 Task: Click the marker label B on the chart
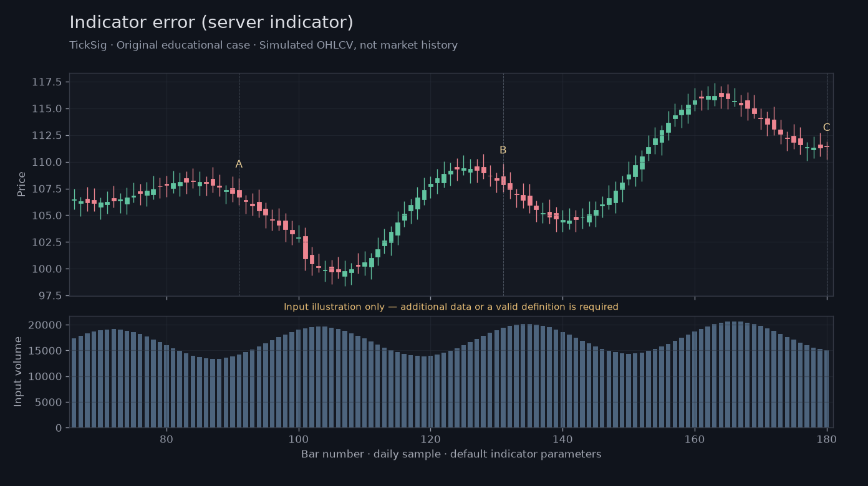pos(503,150)
